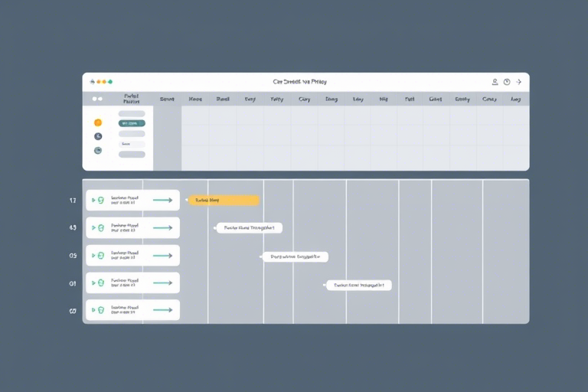Select row number 05 label

pyautogui.click(x=73, y=256)
